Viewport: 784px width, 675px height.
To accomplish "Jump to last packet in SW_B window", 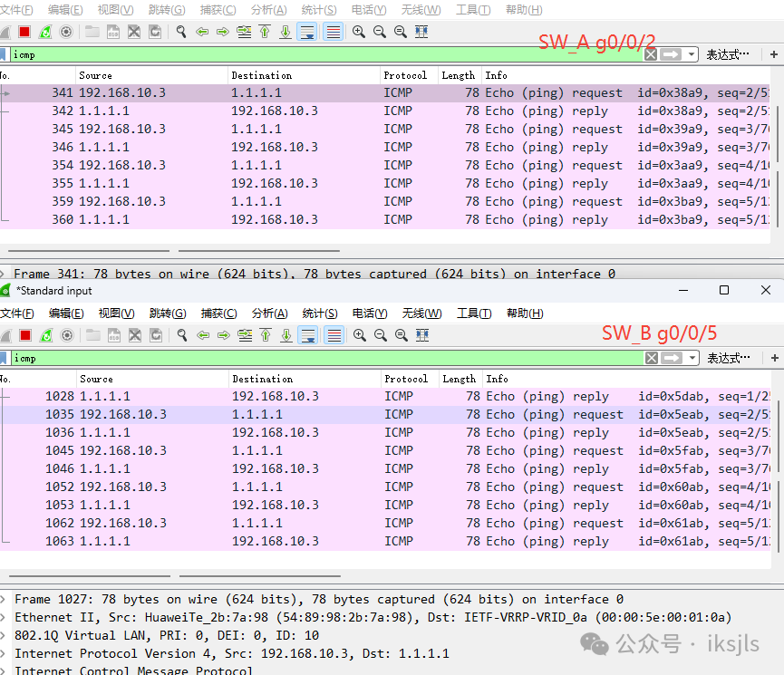I will click(286, 335).
